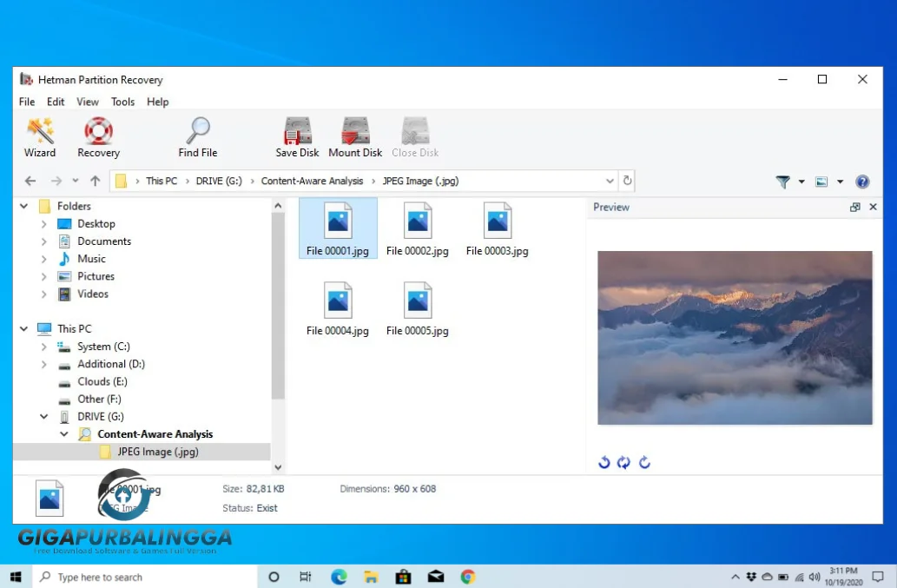Open the Tools menu
The width and height of the screenshot is (897, 588).
tap(122, 102)
